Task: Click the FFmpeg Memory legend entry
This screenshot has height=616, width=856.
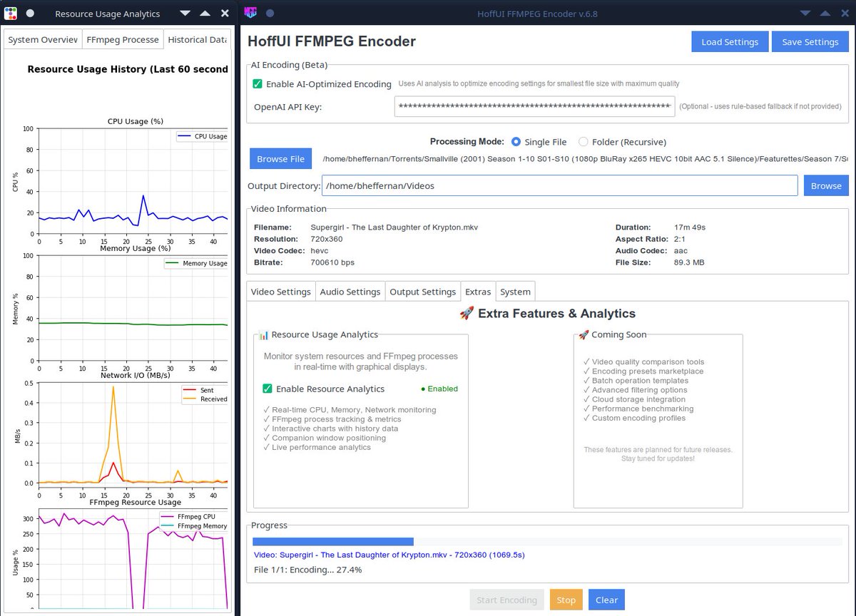Action: (194, 526)
